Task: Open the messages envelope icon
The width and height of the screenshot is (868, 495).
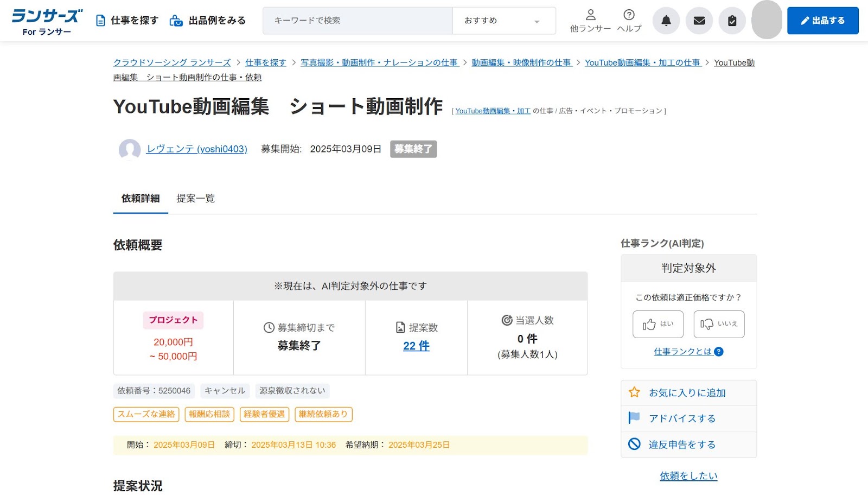Action: click(699, 21)
